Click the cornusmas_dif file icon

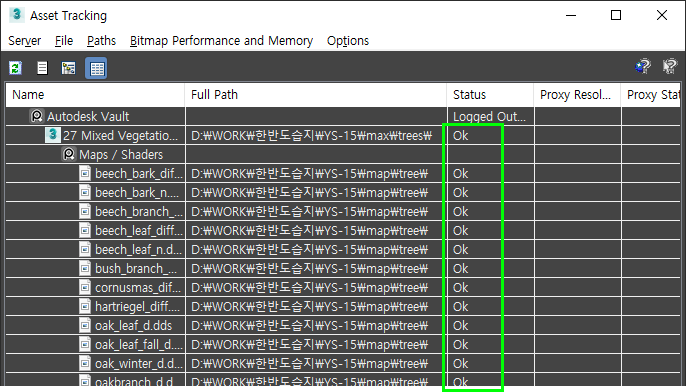85,287
